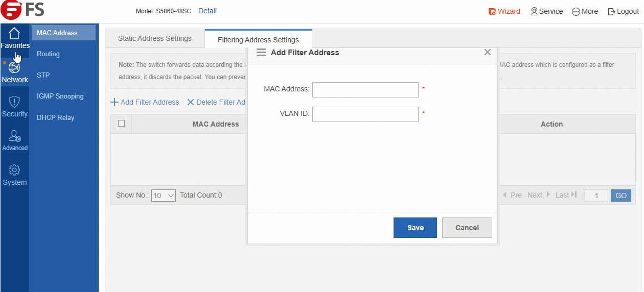The image size is (644, 292).
Task: Open the Advanced settings icon
Action: (x=15, y=136)
